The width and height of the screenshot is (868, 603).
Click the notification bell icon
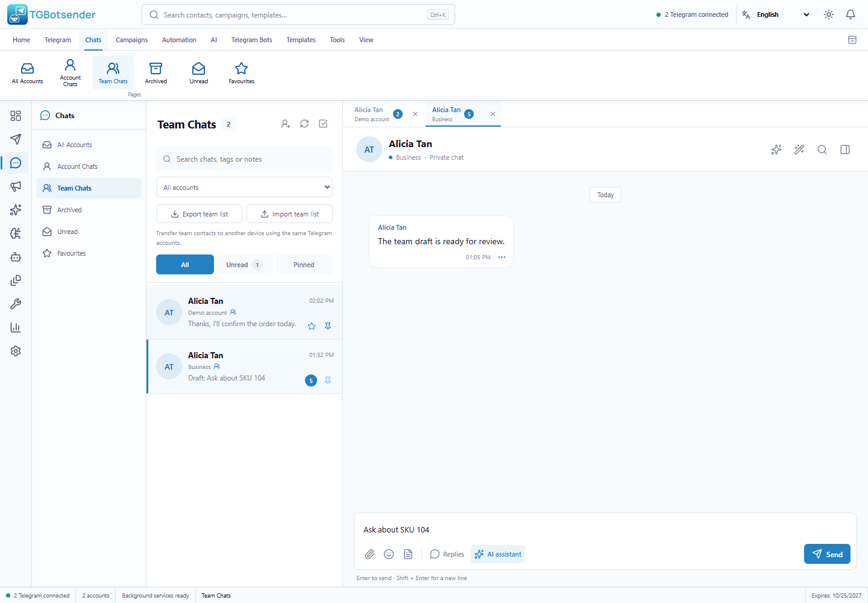click(x=851, y=14)
